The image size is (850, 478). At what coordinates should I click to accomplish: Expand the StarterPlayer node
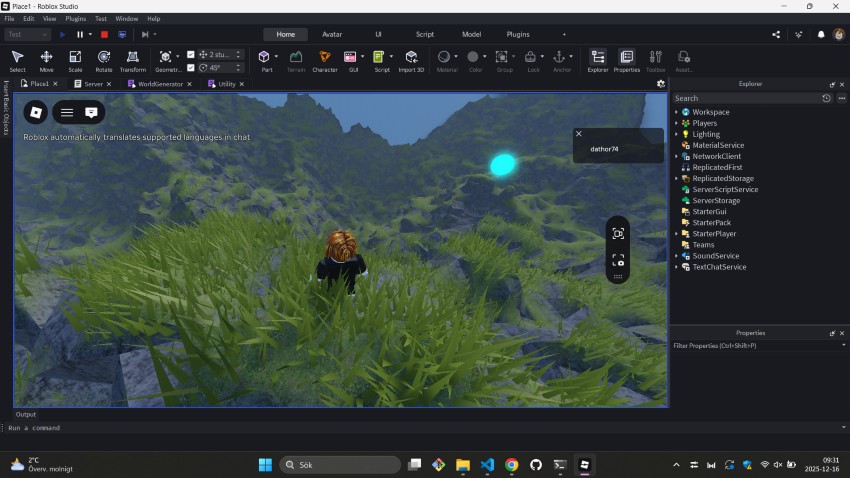point(677,234)
